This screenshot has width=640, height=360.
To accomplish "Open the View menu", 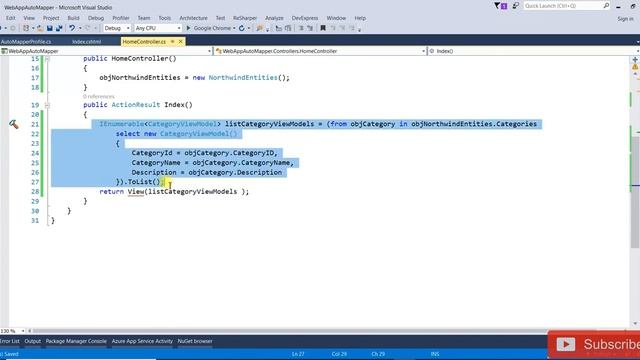I will [29, 18].
